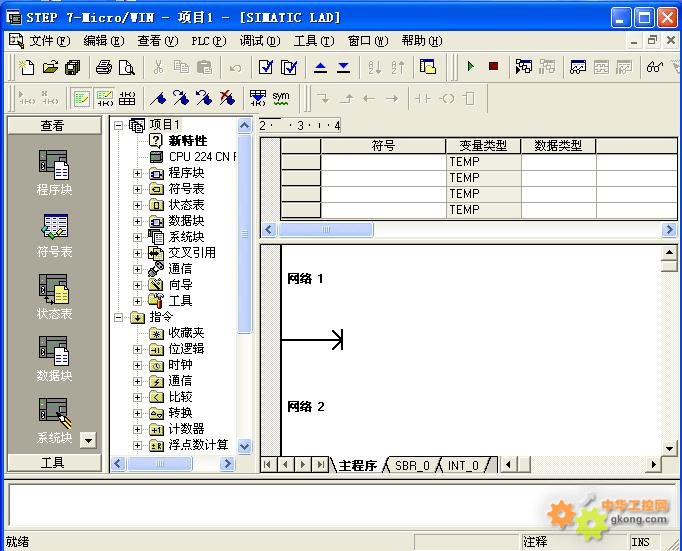Open the 调试(D) menu

[260, 41]
